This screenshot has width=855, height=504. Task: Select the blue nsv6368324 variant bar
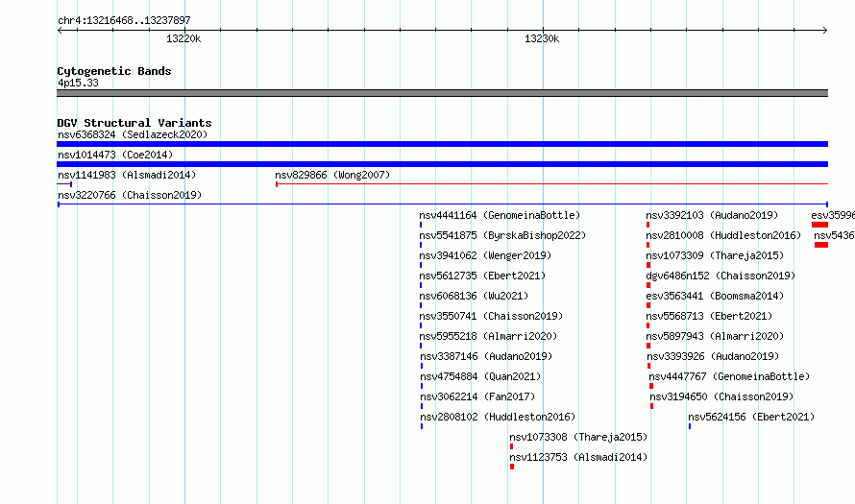pos(442,144)
